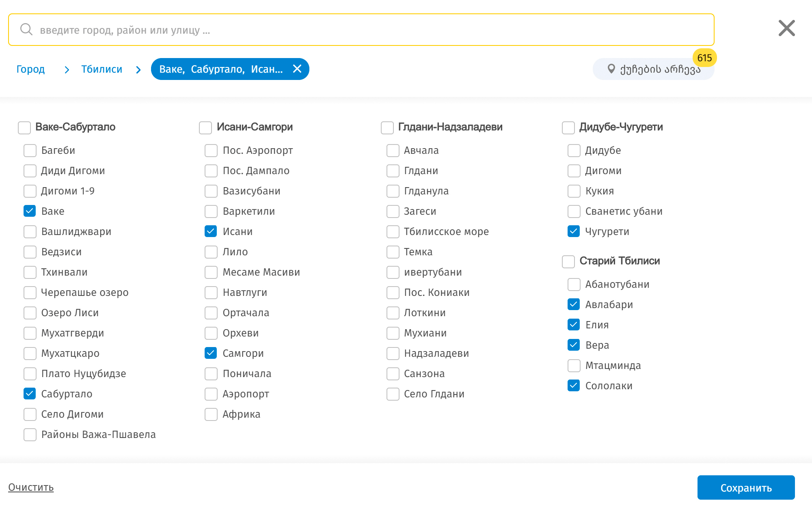Check Село Дигоми checkbox
Image resolution: width=812 pixels, height=509 pixels.
click(x=30, y=414)
